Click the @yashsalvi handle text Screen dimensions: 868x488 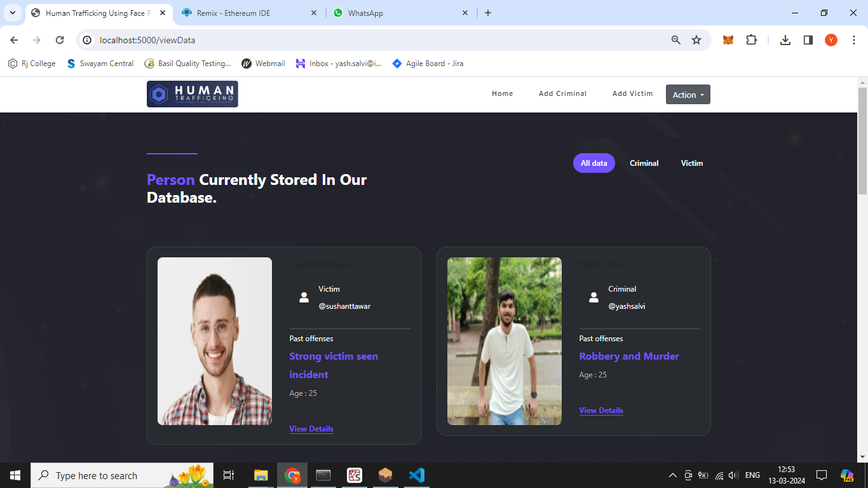coord(627,306)
